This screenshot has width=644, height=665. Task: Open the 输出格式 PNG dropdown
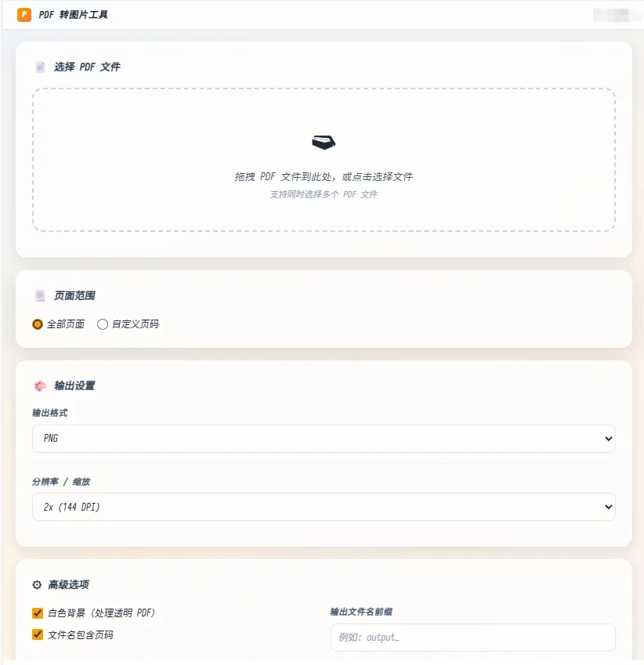point(324,439)
